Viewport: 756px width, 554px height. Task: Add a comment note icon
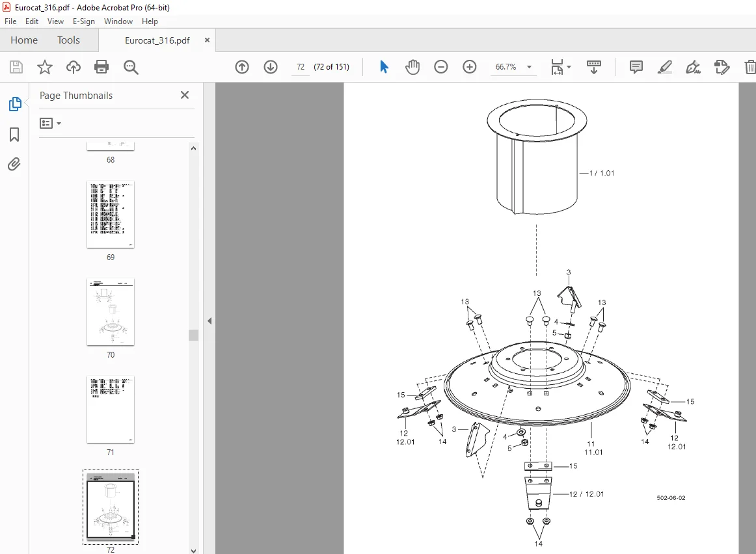[636, 67]
